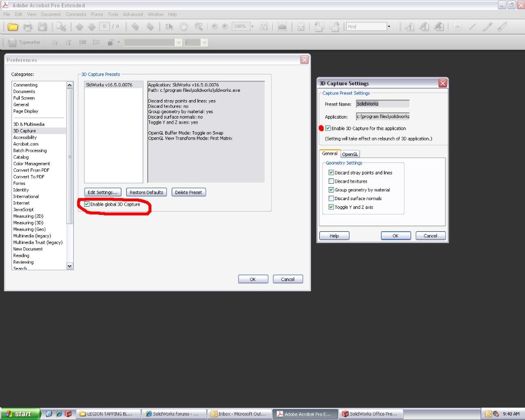
Task: Click Cancel in Preferences dialog
Action: pyautogui.click(x=288, y=279)
